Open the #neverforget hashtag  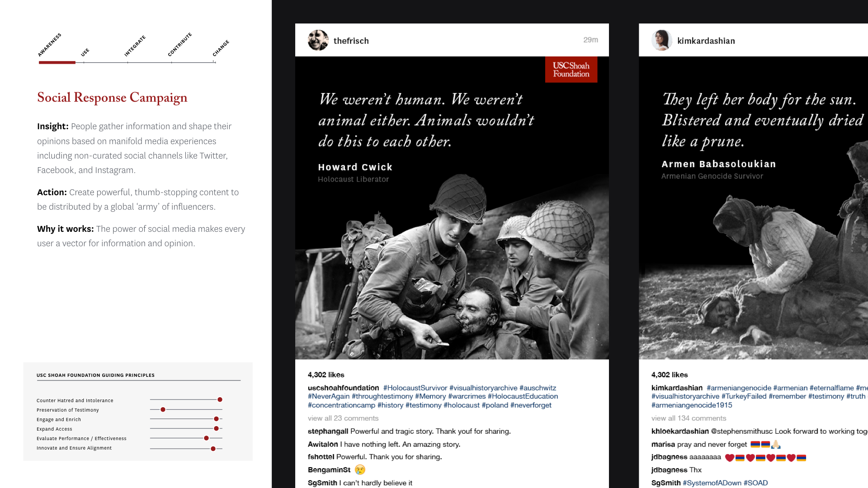pyautogui.click(x=531, y=405)
